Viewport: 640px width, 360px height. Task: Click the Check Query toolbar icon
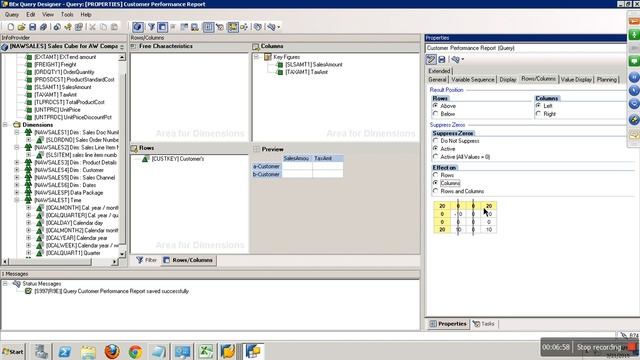tap(68, 27)
